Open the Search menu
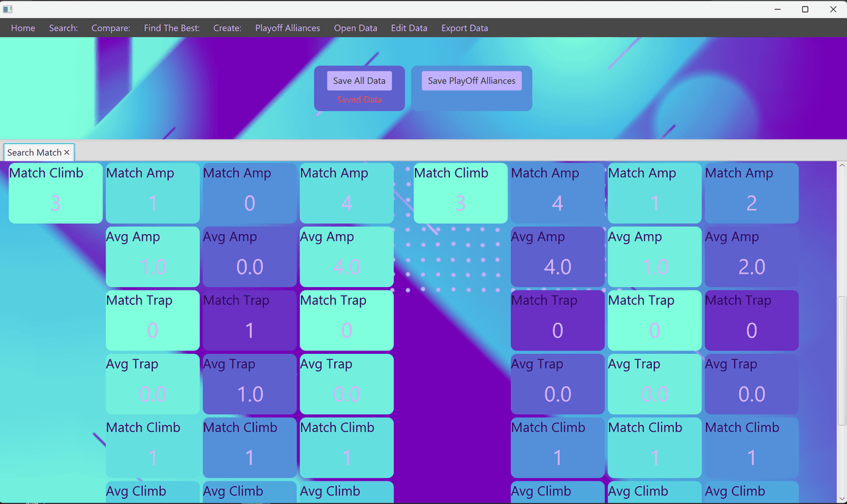This screenshot has height=504, width=847. pos(64,28)
